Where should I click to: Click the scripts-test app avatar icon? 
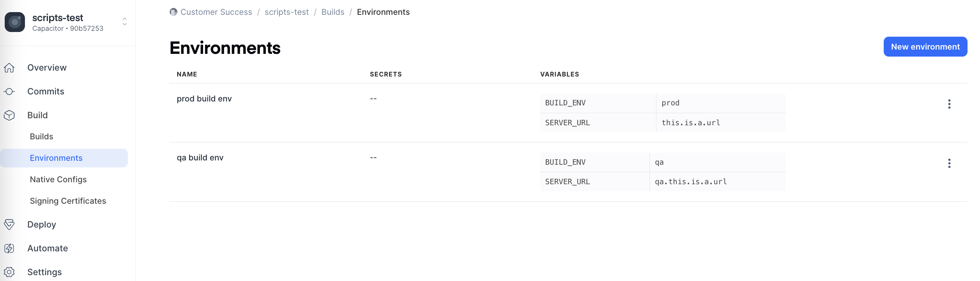(15, 22)
